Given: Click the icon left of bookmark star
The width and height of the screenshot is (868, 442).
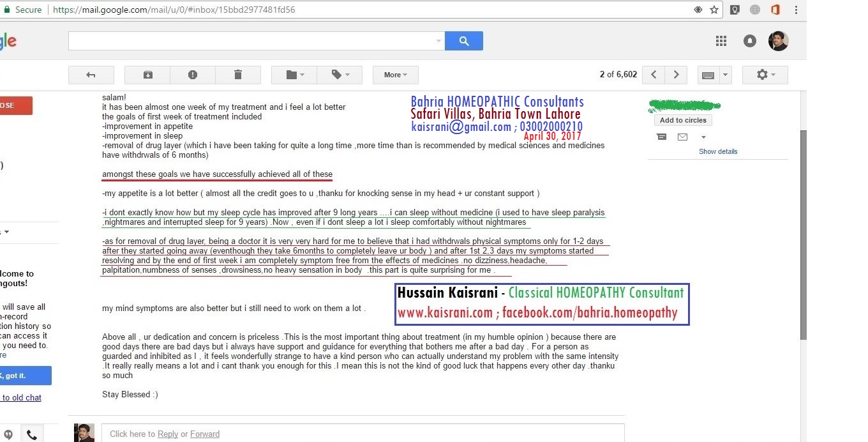Looking at the screenshot, I should pyautogui.click(x=698, y=10).
